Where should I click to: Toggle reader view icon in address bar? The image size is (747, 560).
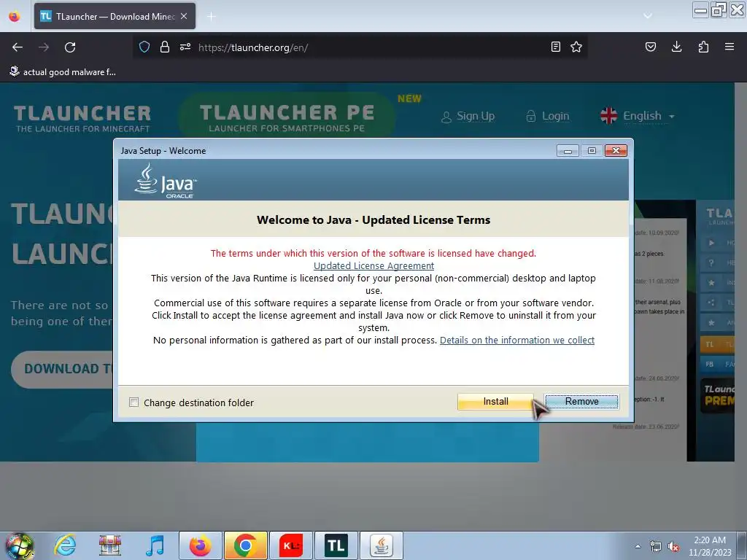click(555, 47)
